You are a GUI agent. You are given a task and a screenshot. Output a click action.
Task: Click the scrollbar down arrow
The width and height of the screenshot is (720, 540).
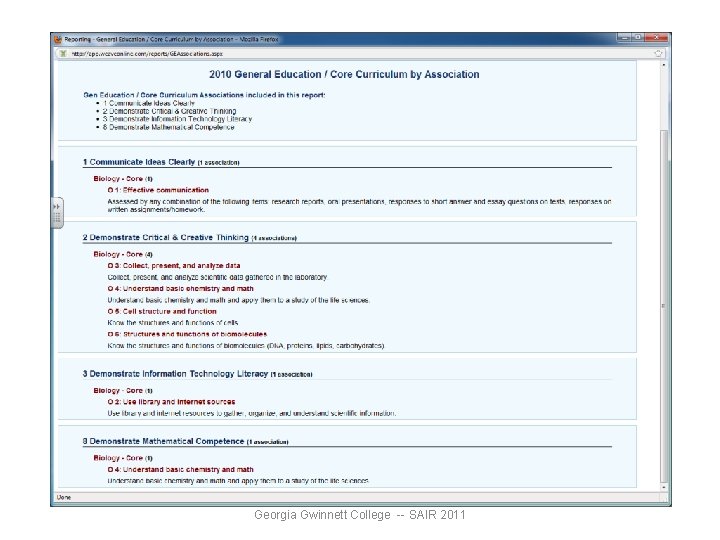click(x=664, y=488)
